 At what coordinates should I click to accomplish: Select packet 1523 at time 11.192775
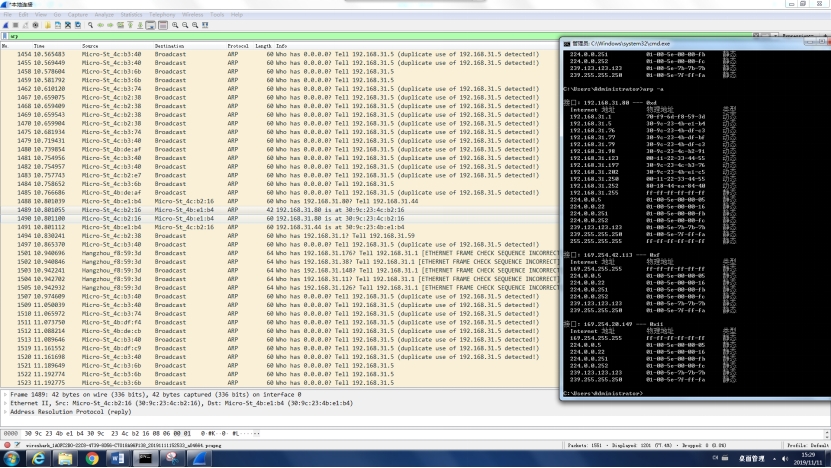[x=280, y=383]
